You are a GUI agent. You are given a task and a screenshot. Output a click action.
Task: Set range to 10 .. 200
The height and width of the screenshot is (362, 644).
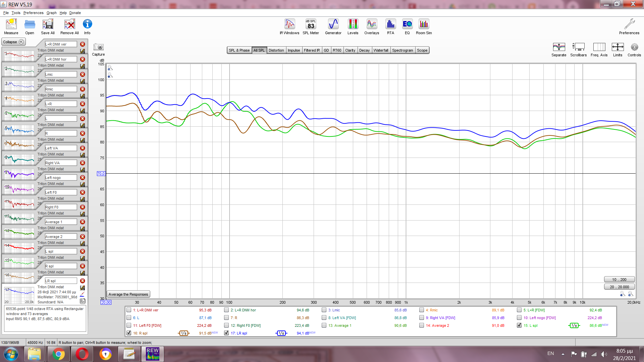[x=619, y=280]
